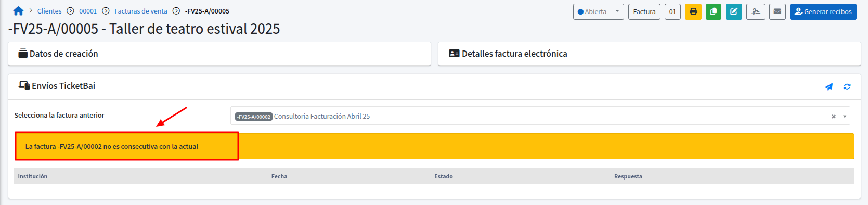Print the invoice with yellow printer icon

coord(693,11)
